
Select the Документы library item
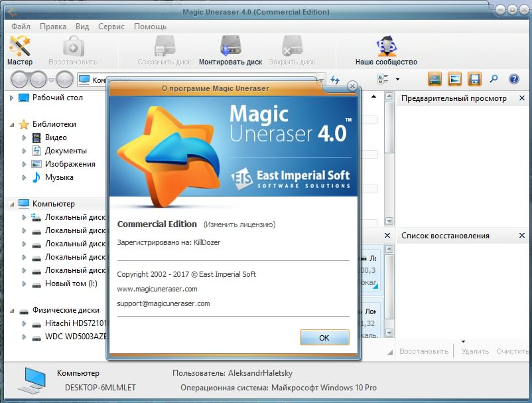click(x=66, y=151)
